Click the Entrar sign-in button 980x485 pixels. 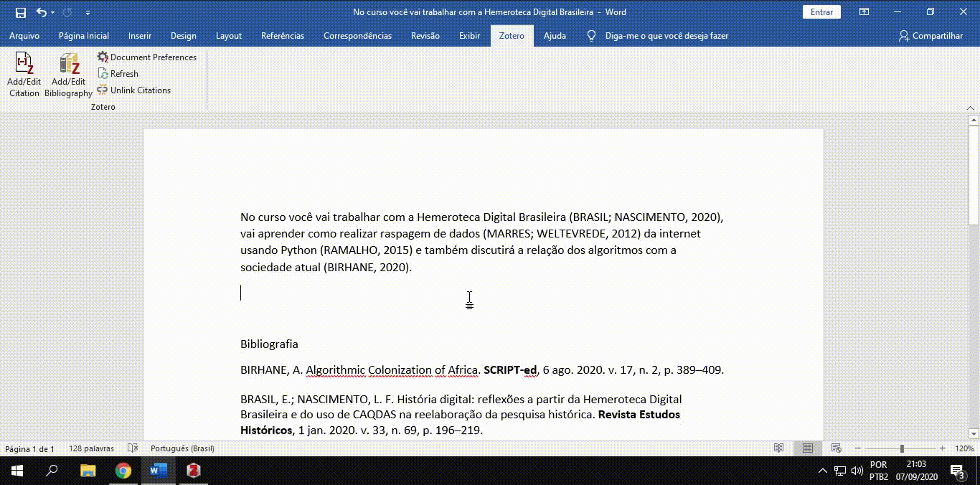pos(821,12)
